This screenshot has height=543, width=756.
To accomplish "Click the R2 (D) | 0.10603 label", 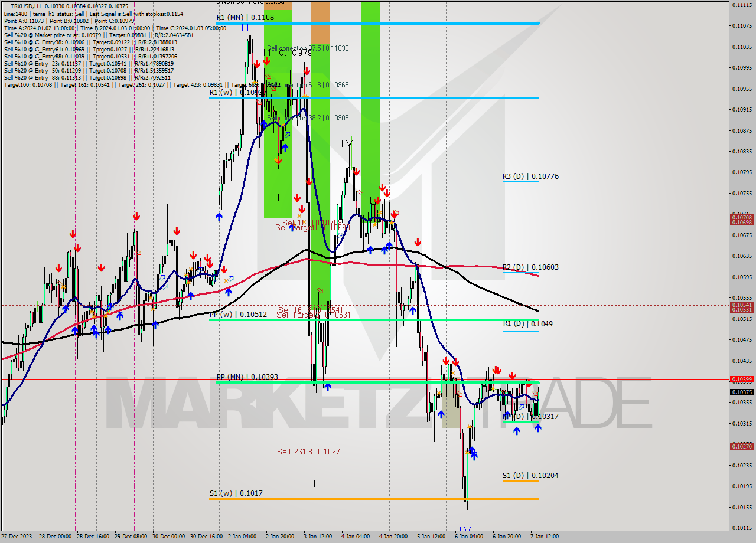I will (x=530, y=267).
